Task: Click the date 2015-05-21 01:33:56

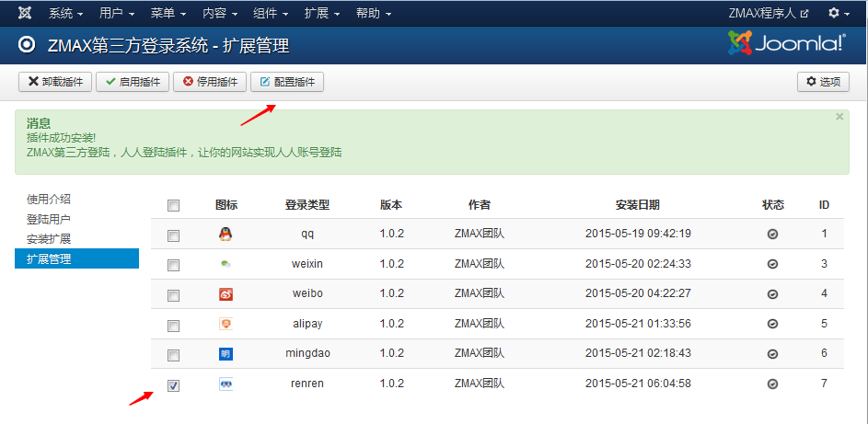Action: click(638, 324)
